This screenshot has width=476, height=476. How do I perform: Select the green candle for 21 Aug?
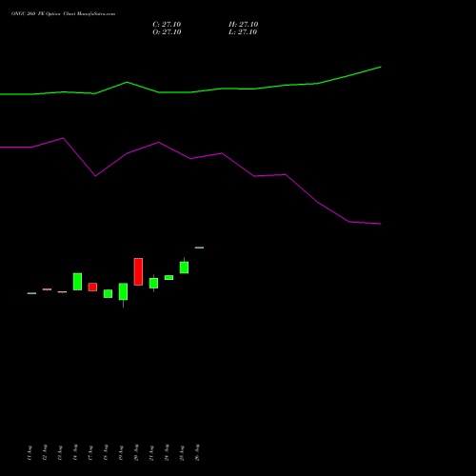pos(153,283)
